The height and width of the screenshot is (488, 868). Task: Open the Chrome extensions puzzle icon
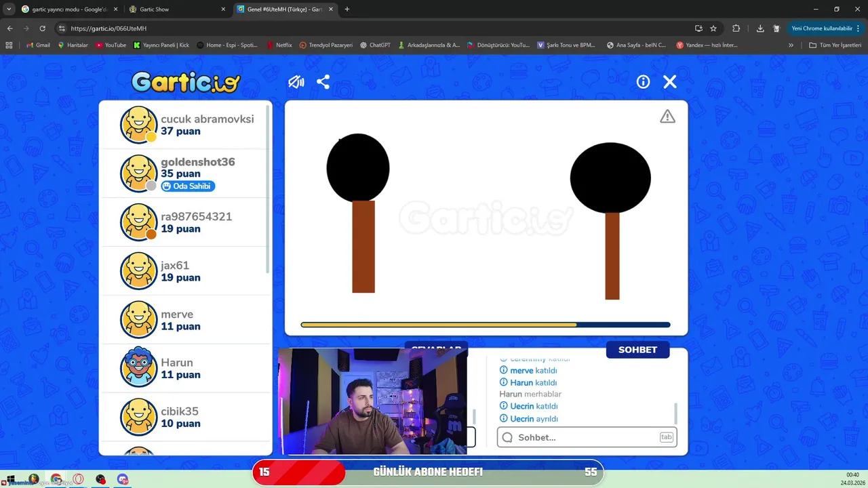point(736,28)
